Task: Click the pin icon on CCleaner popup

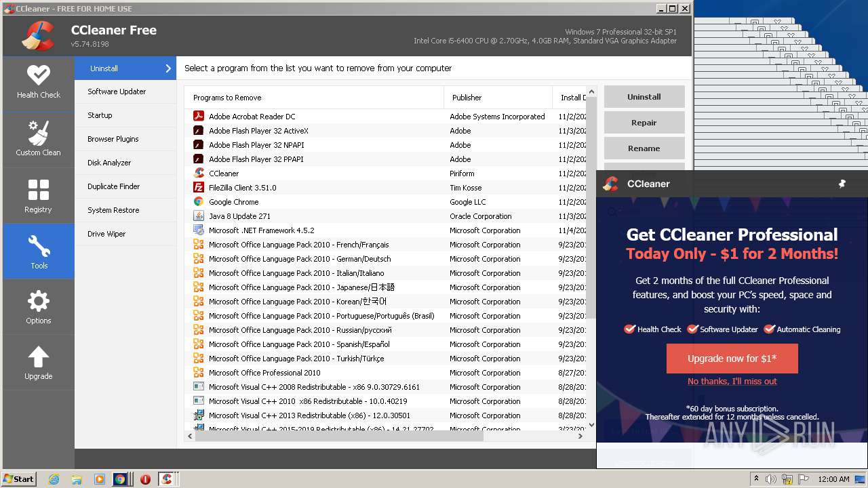Action: coord(842,184)
